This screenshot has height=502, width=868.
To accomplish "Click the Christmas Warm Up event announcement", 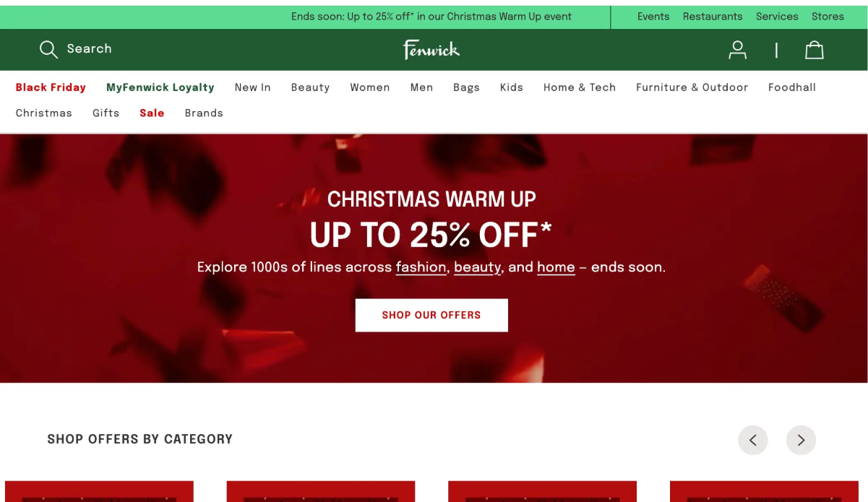I will [x=431, y=17].
